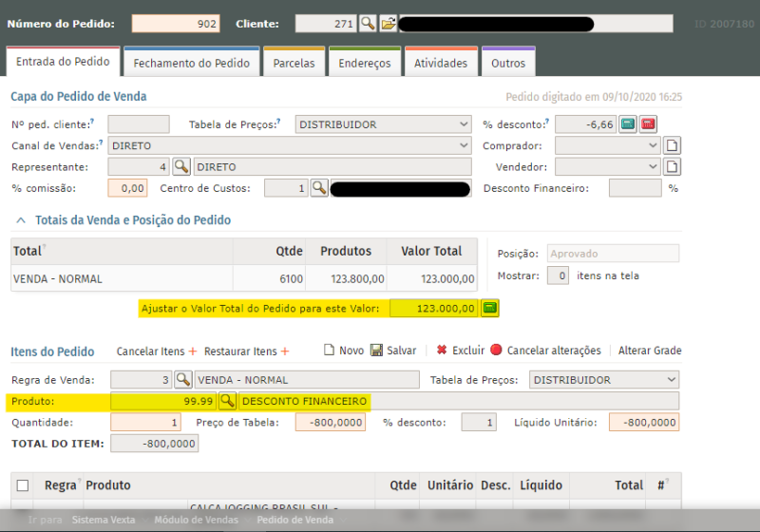Search Representante with magnifier icon
760x532 pixels.
(x=181, y=167)
